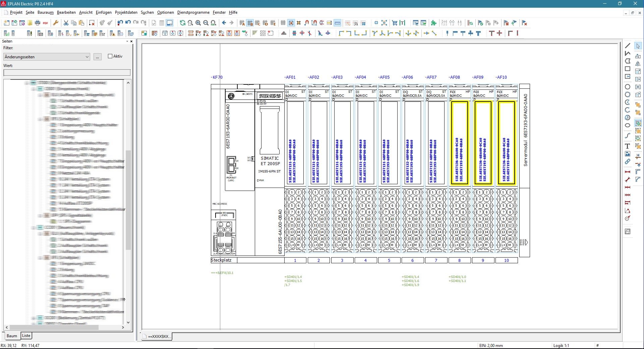Click the forward arrow navigation icon
Image resolution: width=644 pixels, height=349 pixels.
[x=232, y=23]
